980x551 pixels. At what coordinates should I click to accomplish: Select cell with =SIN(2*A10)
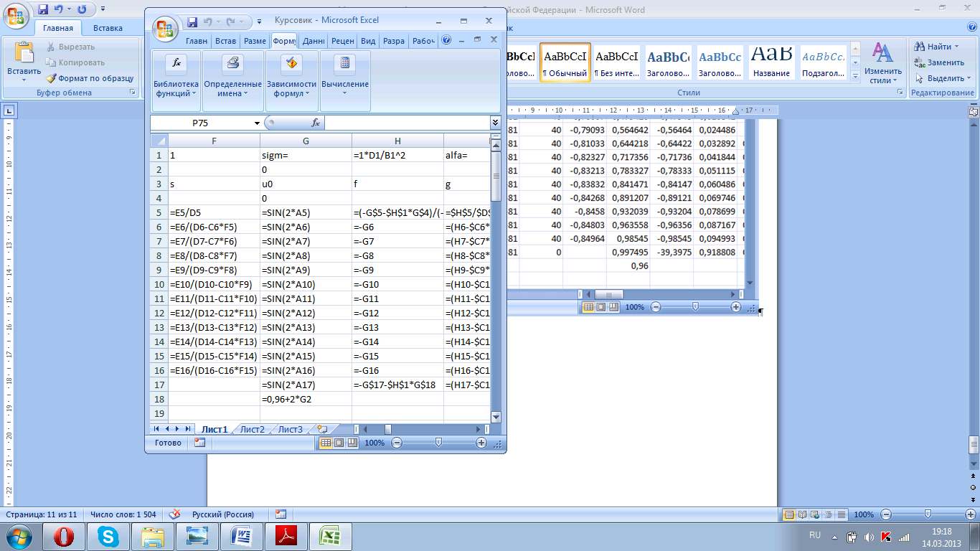click(x=306, y=284)
